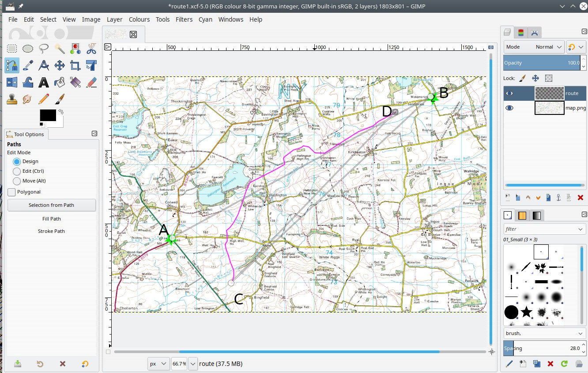Refresh brushes with the green arrow
Image resolution: width=588 pixels, height=373 pixels.
pos(564,364)
